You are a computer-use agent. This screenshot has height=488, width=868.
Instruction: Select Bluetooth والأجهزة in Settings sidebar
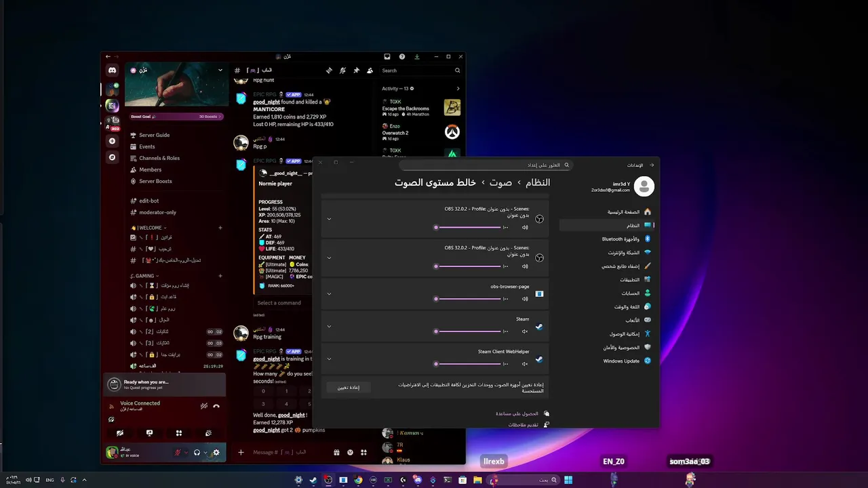click(x=608, y=239)
